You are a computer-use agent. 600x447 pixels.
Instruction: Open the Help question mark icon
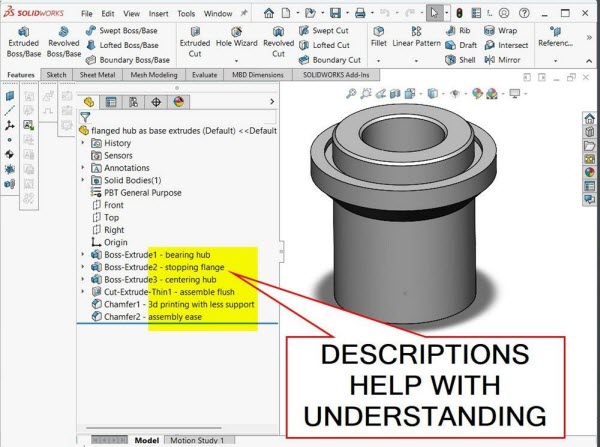[x=524, y=13]
